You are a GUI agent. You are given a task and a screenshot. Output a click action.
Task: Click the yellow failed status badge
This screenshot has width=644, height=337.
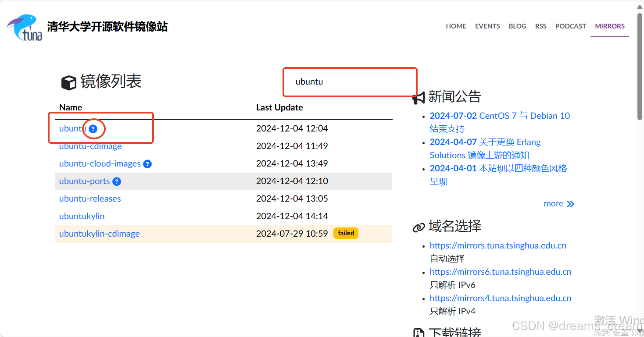tap(346, 233)
